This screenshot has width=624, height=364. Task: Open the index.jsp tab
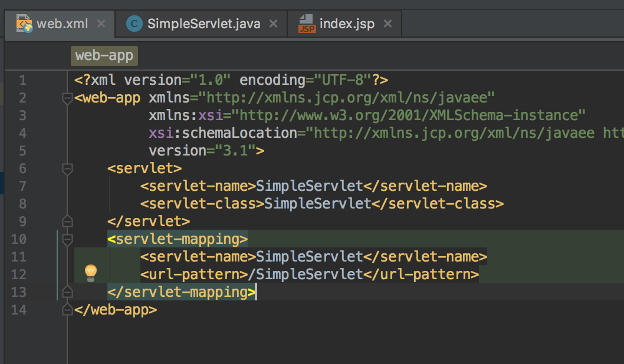click(x=348, y=24)
